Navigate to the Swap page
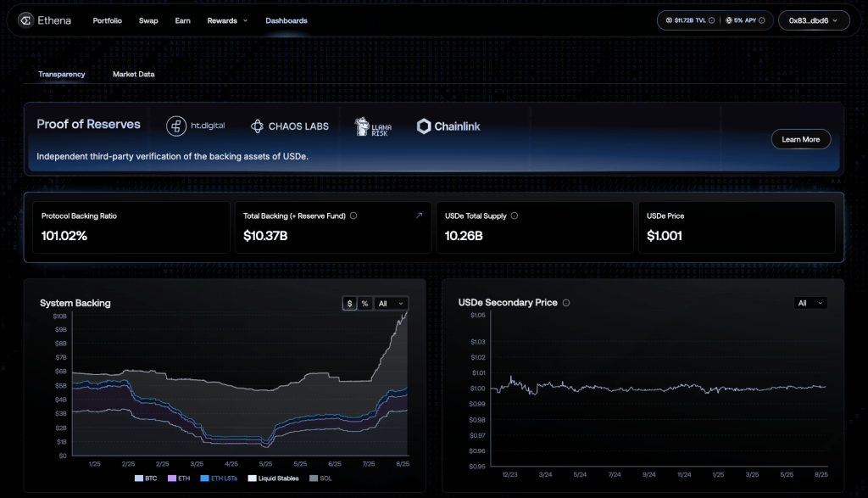Image resolution: width=868 pixels, height=498 pixels. click(x=148, y=20)
